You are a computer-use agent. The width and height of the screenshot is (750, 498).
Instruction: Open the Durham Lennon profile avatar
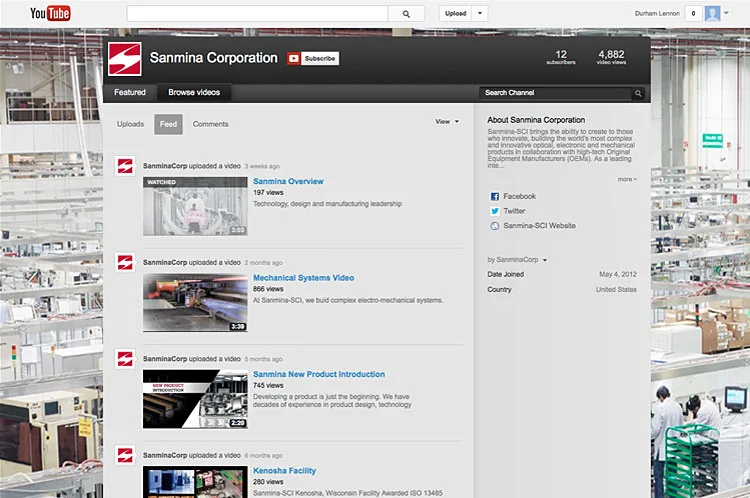point(712,13)
